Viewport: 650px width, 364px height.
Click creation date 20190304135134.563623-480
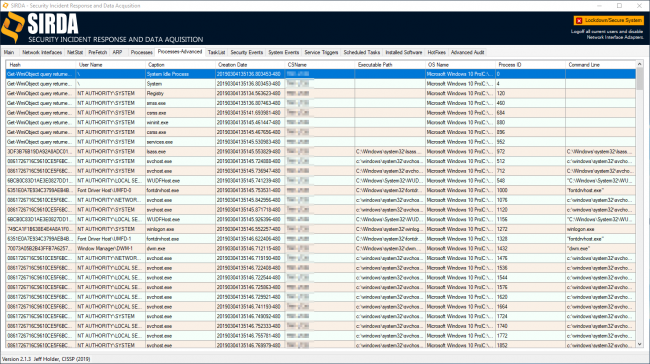pos(250,93)
